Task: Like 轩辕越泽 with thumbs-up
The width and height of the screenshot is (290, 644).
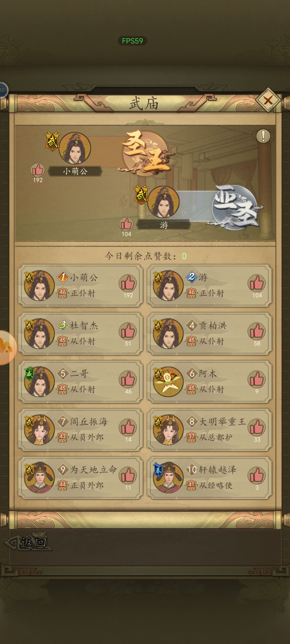Action: 257,475
